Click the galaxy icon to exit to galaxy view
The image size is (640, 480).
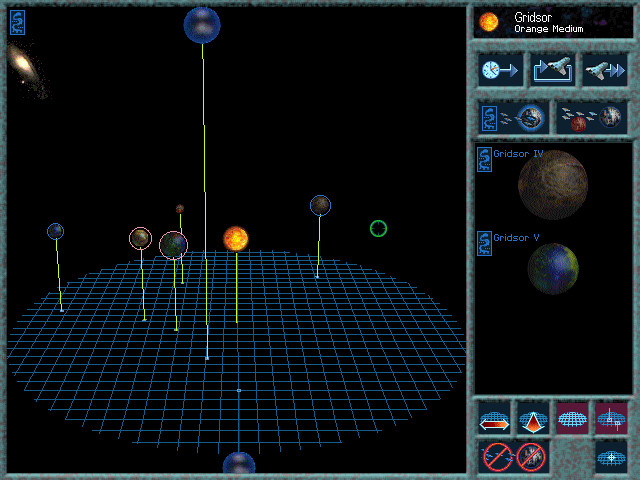24,67
